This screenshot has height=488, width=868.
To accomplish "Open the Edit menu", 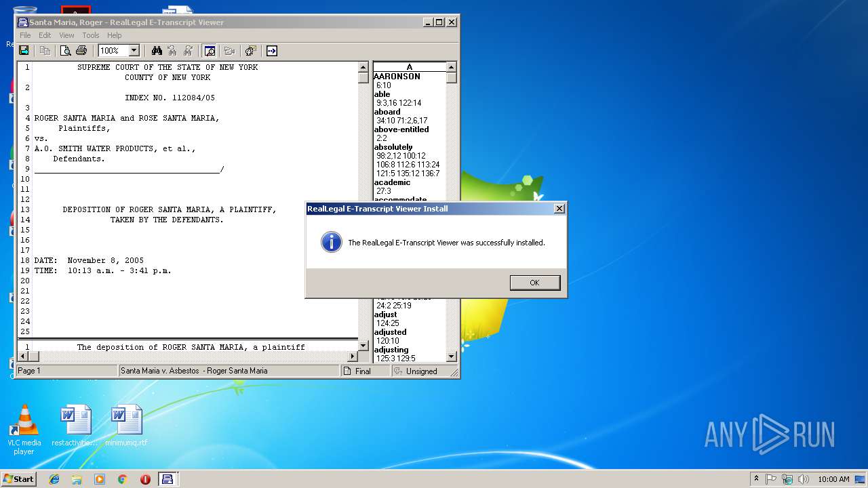I will pyautogui.click(x=45, y=35).
